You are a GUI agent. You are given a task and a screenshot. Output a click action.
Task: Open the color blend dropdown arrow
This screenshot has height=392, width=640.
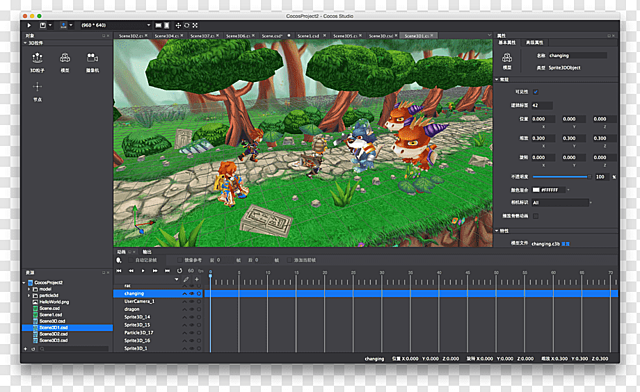tap(568, 190)
